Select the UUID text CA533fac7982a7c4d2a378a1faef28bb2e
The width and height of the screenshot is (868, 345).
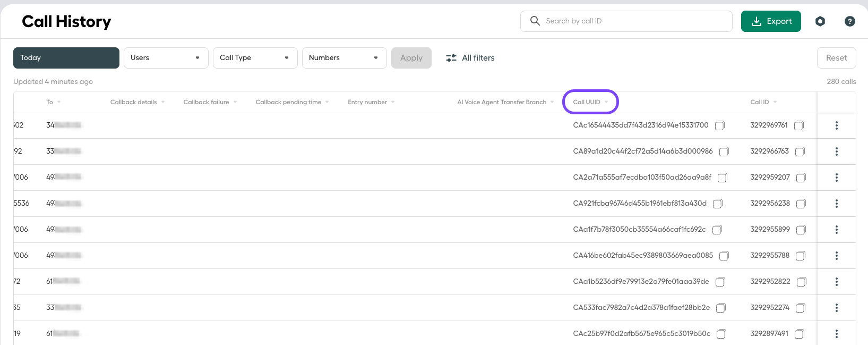pos(641,308)
